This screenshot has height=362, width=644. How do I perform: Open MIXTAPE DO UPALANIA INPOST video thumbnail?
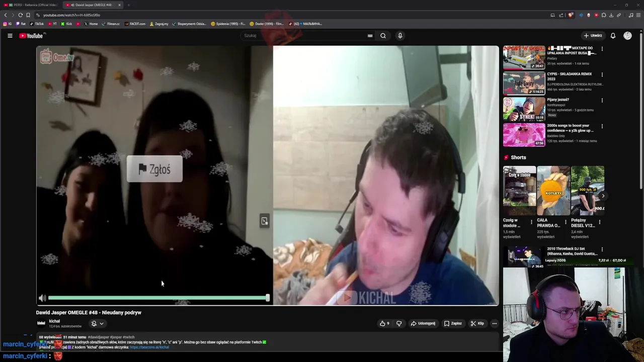coord(524,57)
